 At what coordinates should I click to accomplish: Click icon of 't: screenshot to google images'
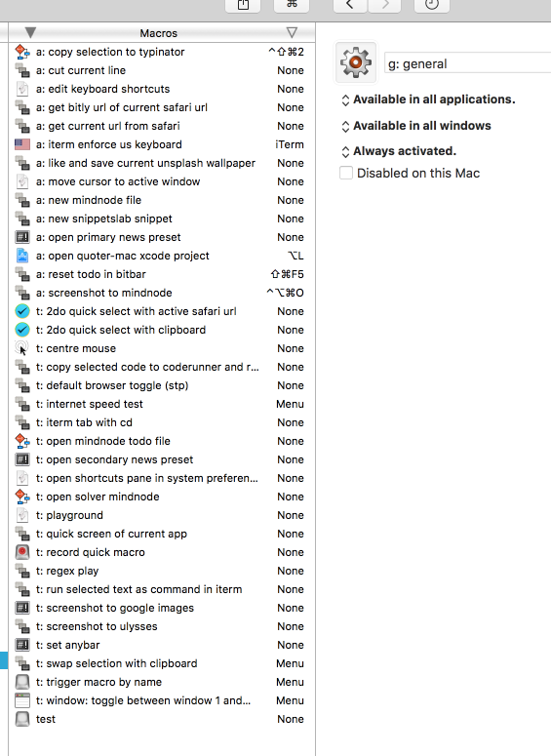coord(22,608)
